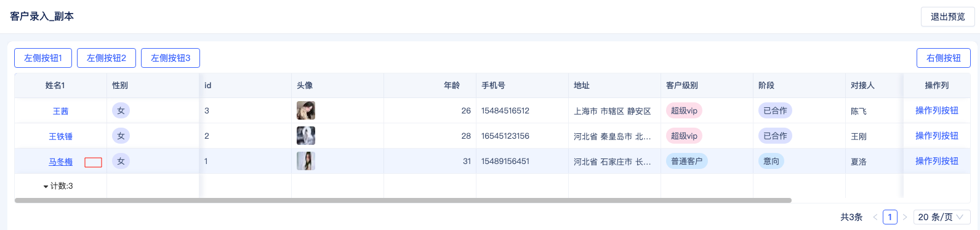980x230 pixels.
Task: Click the horizontal table scrollbar
Action: point(403,200)
